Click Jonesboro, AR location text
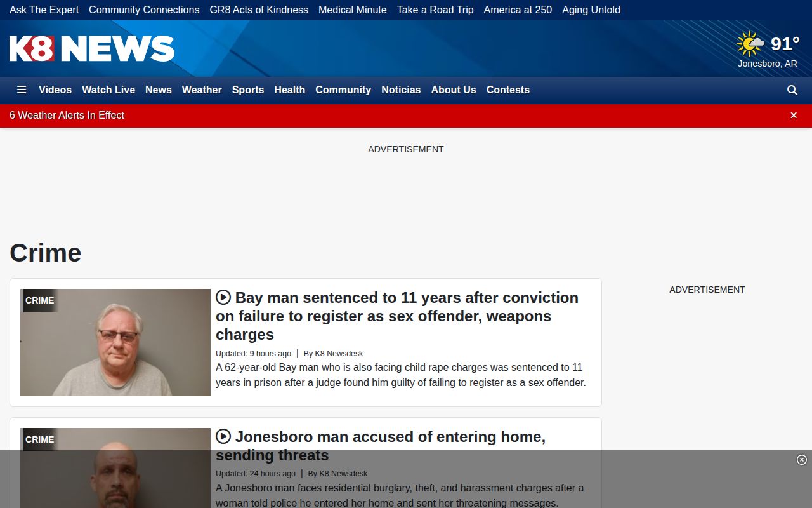This screenshot has height=508, width=812. 768,63
